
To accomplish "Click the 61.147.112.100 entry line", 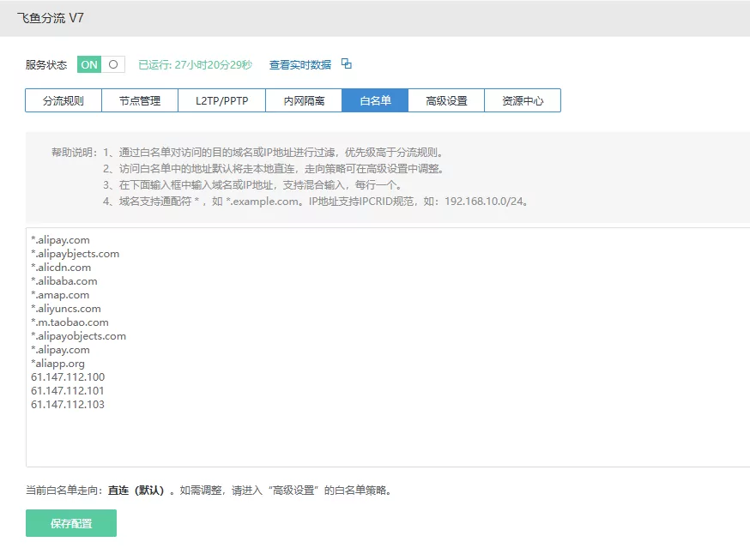I will tap(68, 377).
